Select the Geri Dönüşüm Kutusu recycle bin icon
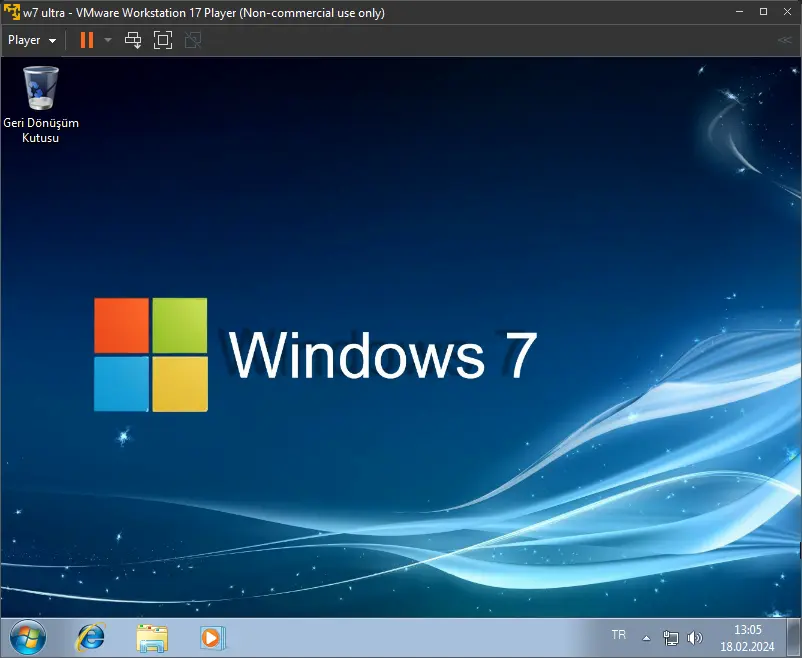 (x=40, y=104)
